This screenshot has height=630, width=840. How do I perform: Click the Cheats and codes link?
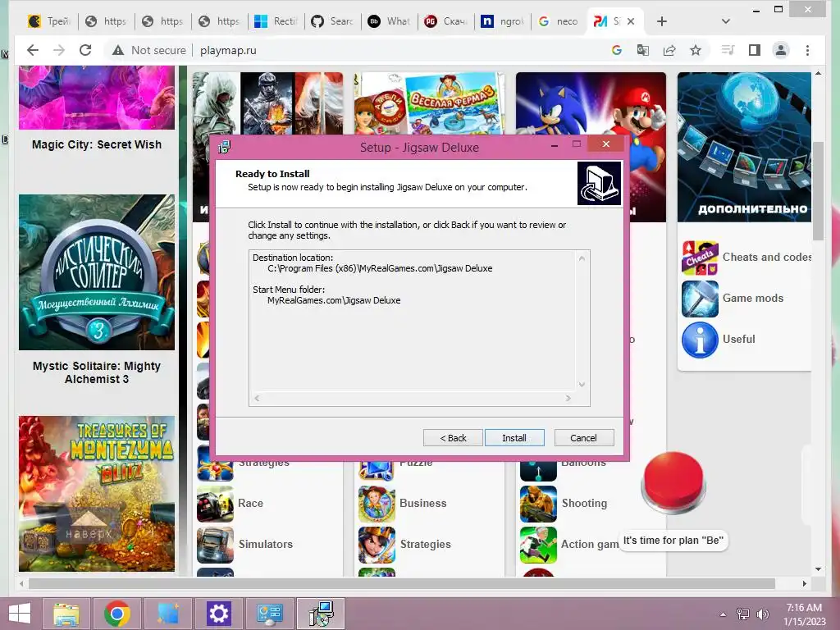point(767,257)
